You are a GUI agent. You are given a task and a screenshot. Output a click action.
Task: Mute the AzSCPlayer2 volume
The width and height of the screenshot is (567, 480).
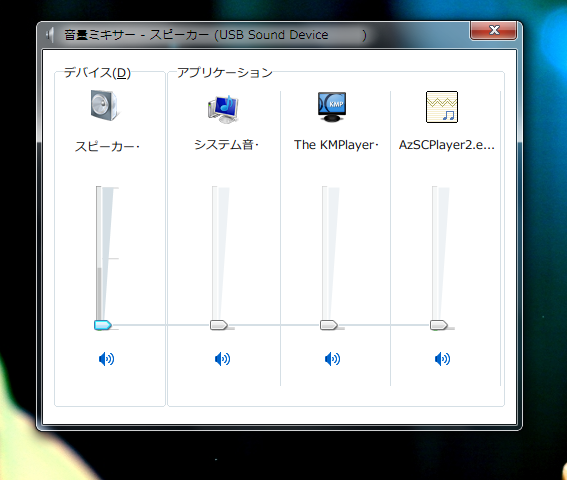click(442, 359)
